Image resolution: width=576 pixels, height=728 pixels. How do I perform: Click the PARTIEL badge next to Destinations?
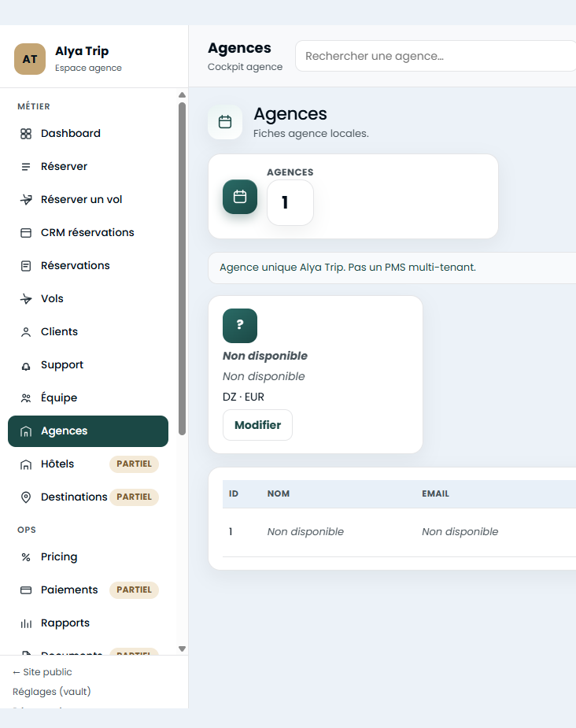click(x=134, y=497)
